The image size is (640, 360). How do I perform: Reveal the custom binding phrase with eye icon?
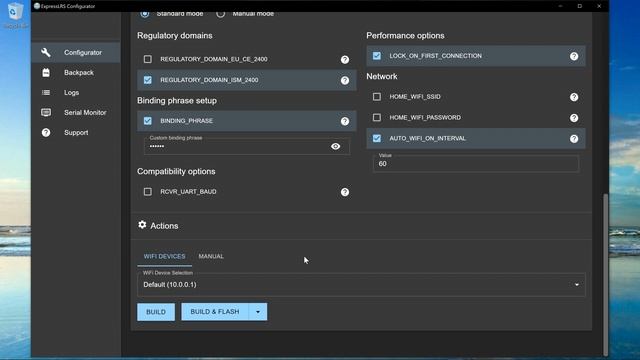(x=336, y=146)
